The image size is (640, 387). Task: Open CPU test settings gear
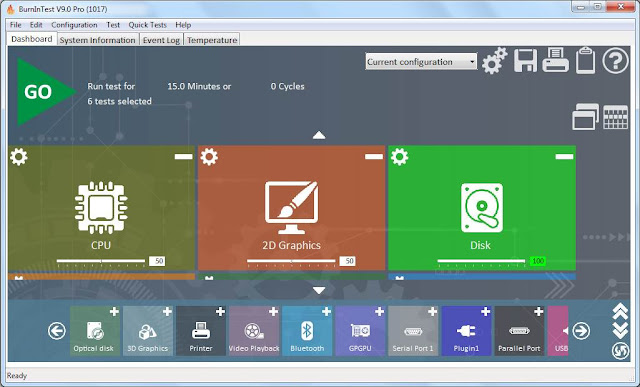tap(19, 156)
